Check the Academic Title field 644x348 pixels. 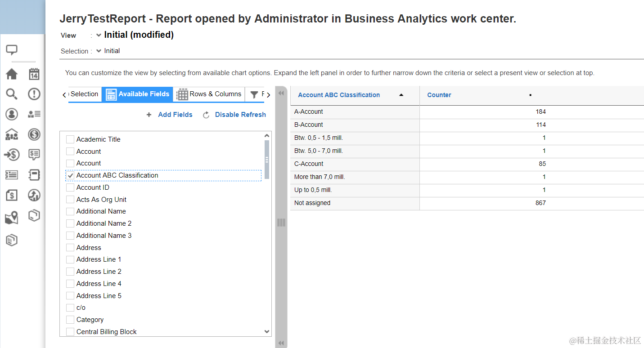click(70, 139)
